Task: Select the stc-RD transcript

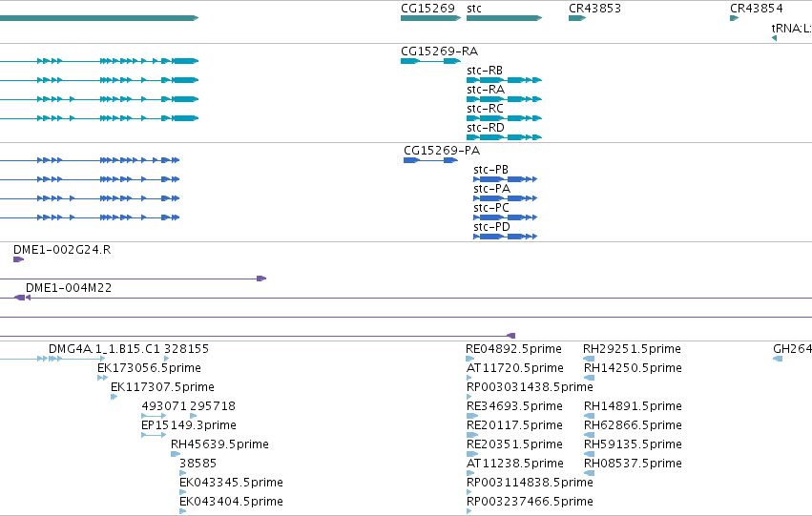Action: click(504, 137)
